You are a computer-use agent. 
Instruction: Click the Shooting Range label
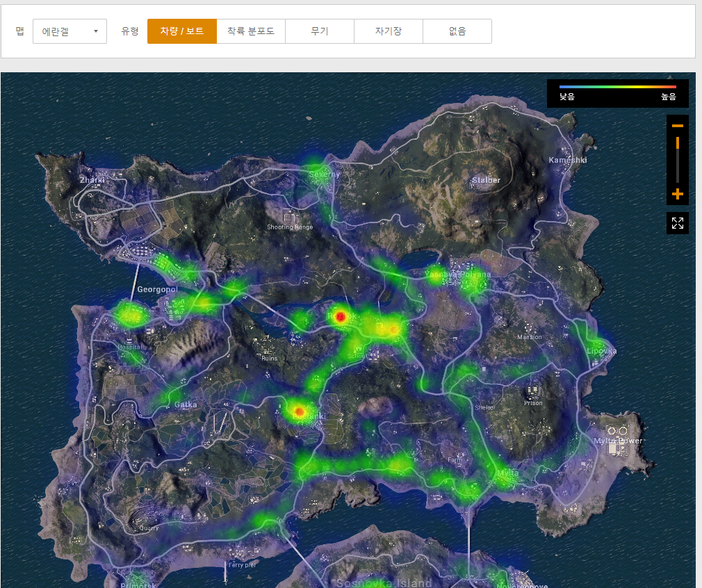(x=290, y=227)
